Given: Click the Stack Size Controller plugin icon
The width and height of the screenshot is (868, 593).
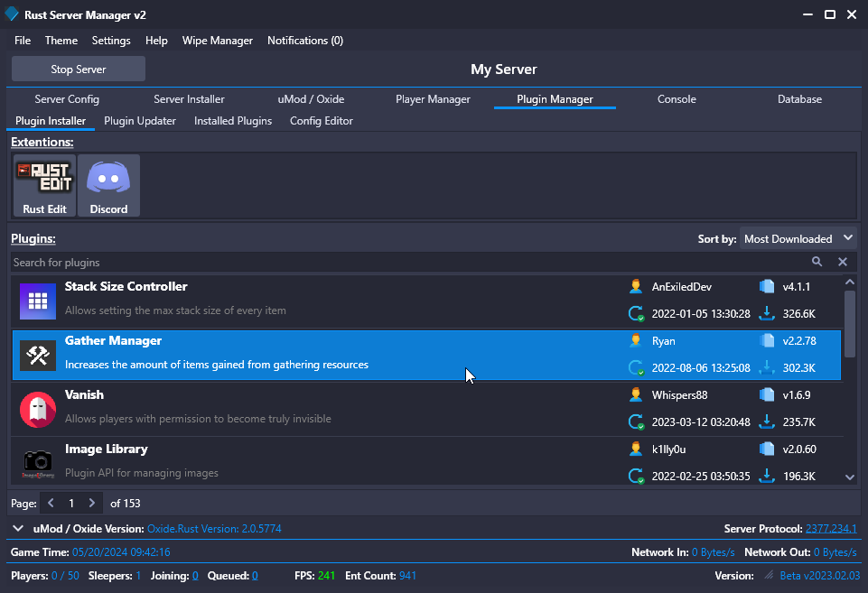Looking at the screenshot, I should (38, 301).
